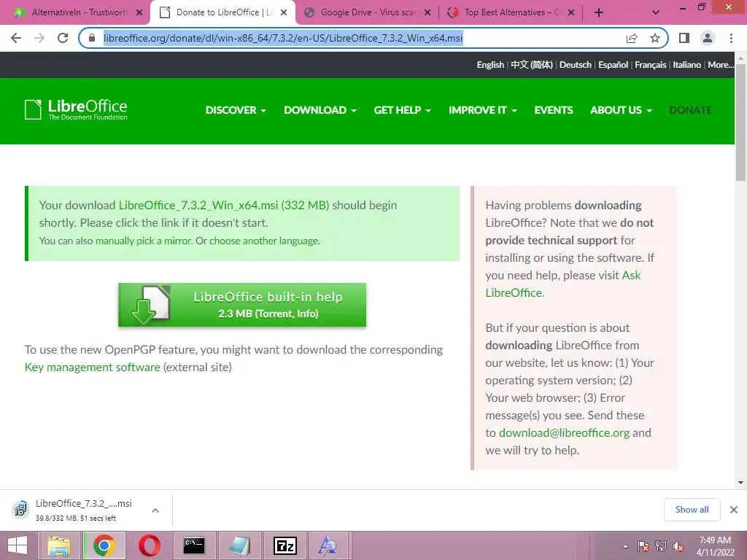Click the scrollbar down arrow
Viewport: 747px width, 560px height.
tap(740, 483)
